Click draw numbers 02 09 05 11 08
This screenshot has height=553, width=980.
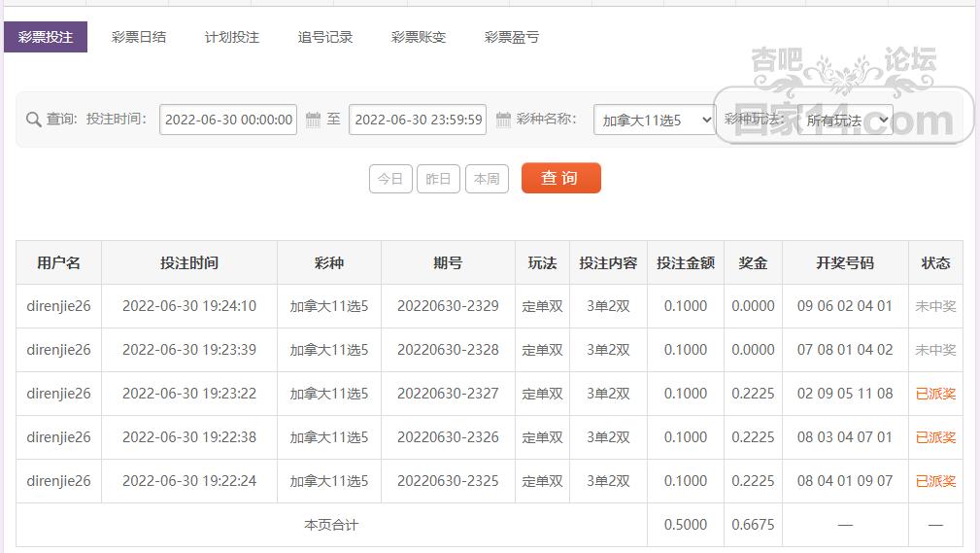[x=845, y=394]
